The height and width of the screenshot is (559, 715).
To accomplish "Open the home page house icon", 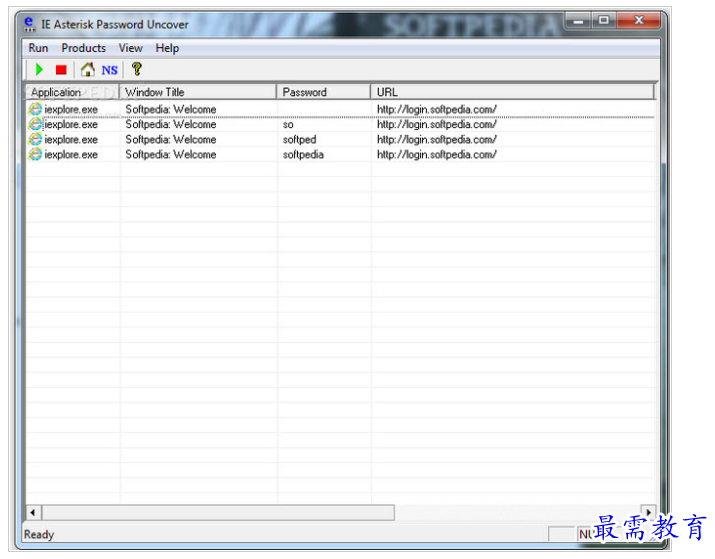I will [88, 70].
